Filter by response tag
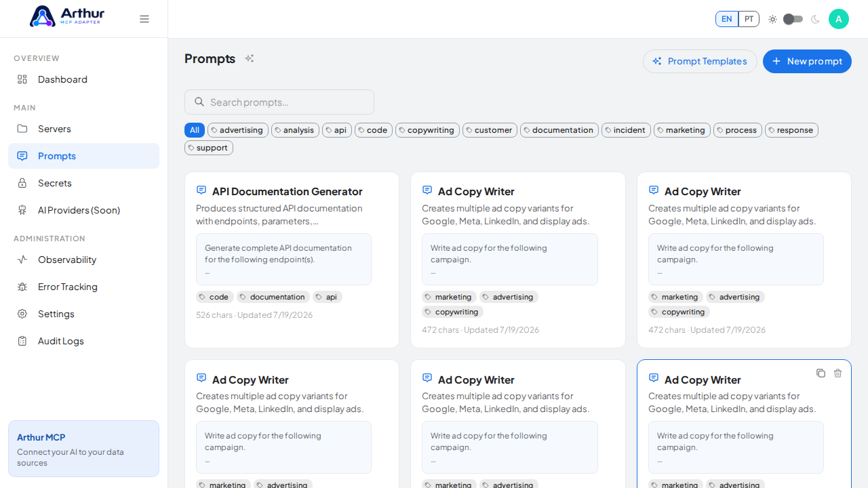 (791, 130)
